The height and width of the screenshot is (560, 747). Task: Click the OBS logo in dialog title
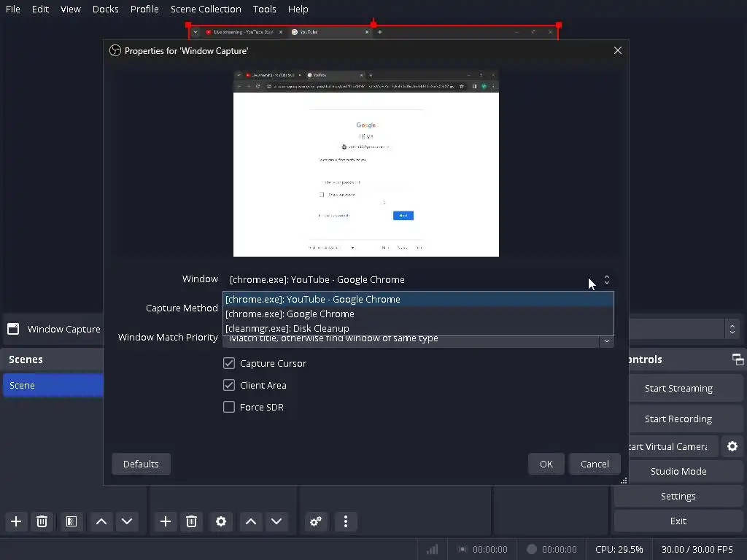115,50
